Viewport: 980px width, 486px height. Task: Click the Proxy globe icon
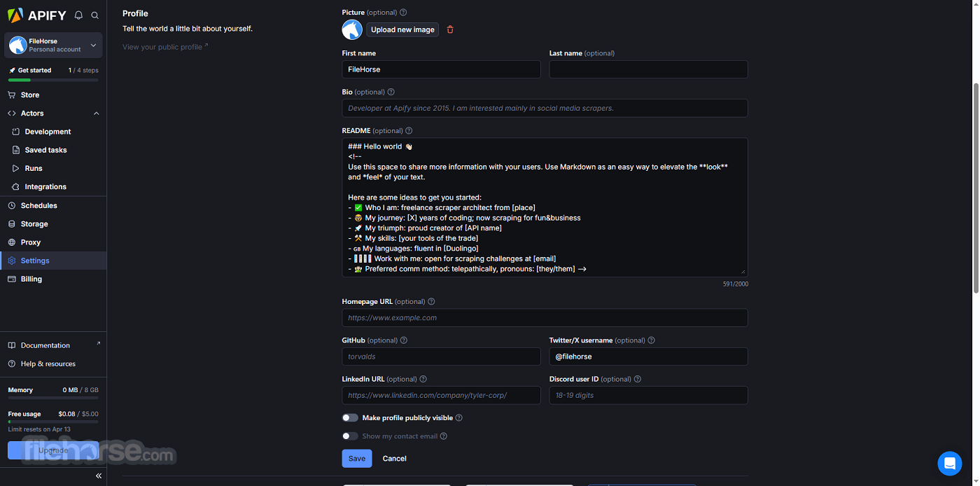[12, 242]
